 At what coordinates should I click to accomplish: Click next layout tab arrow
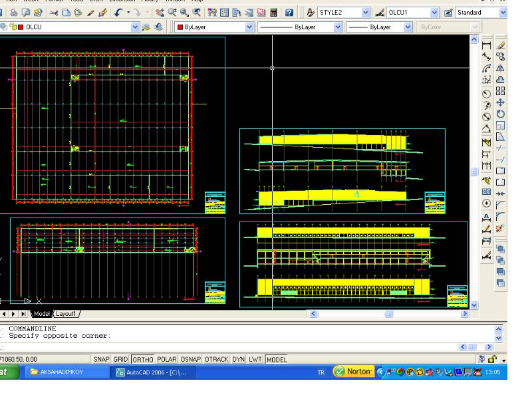(13, 314)
